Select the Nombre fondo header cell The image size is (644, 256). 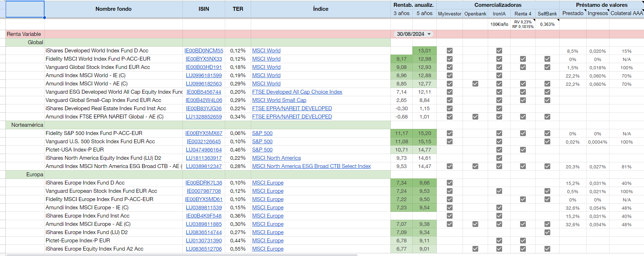113,9
